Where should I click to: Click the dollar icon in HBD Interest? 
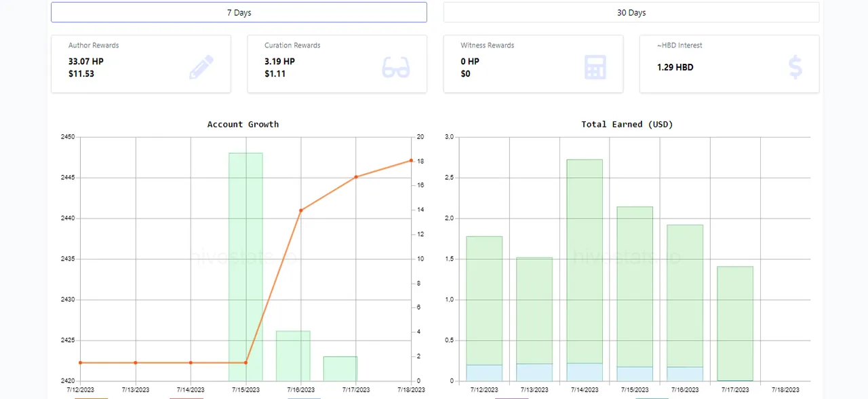[x=795, y=67]
